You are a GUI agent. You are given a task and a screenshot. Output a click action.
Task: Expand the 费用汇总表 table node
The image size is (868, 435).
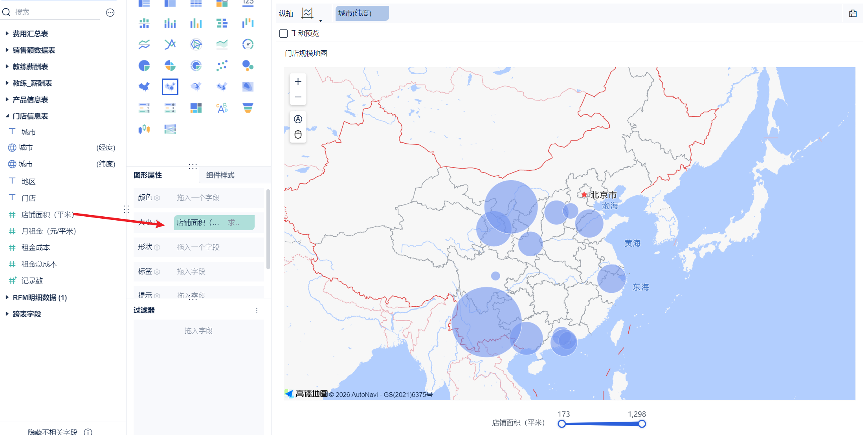pyautogui.click(x=7, y=34)
